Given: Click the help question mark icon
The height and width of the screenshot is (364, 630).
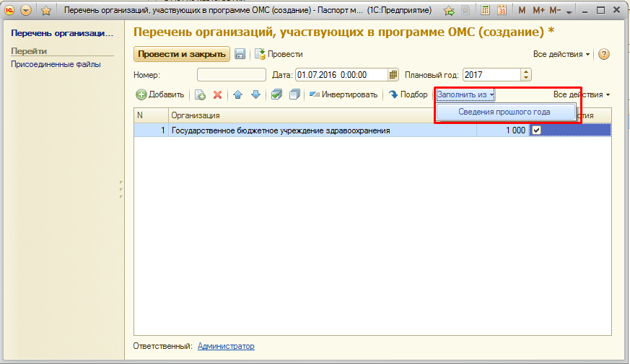Looking at the screenshot, I should [x=604, y=54].
